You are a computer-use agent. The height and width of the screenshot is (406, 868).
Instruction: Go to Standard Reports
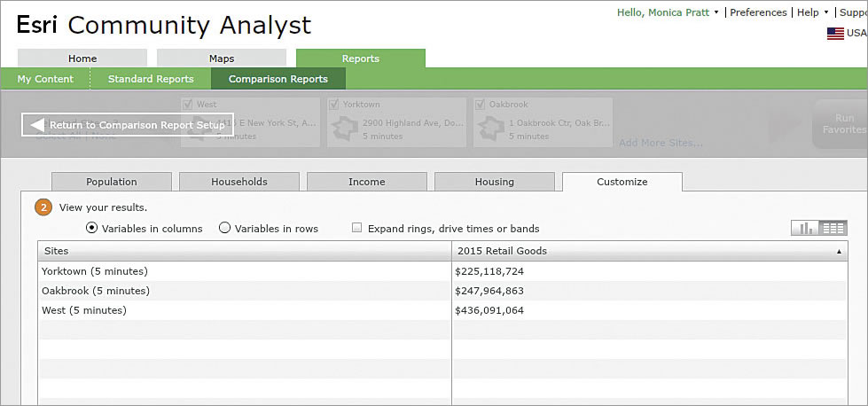(x=151, y=79)
